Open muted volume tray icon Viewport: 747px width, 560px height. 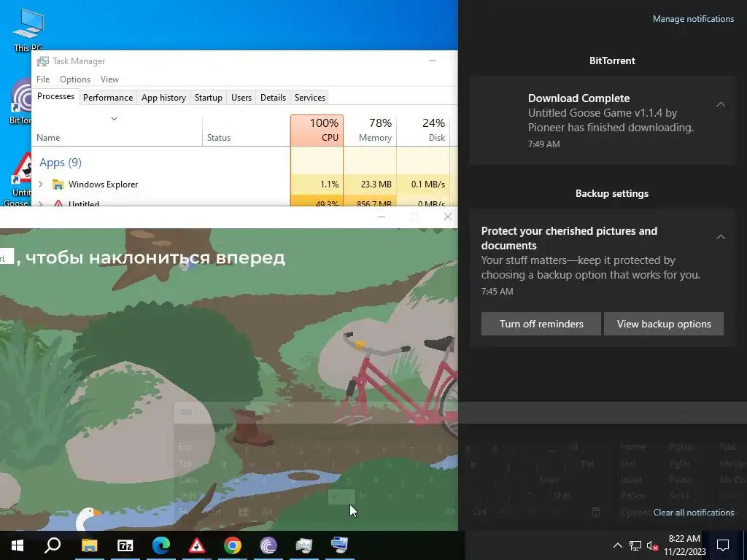[x=652, y=545]
